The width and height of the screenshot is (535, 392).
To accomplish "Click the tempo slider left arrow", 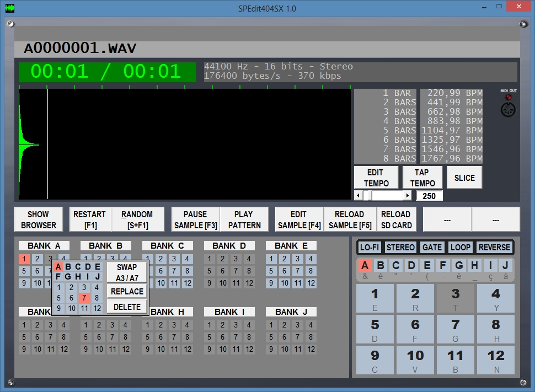I will (359, 196).
